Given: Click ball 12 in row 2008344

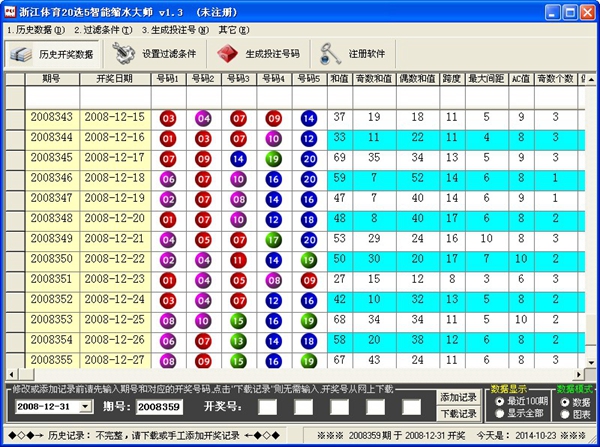Looking at the screenshot, I should [309, 139].
